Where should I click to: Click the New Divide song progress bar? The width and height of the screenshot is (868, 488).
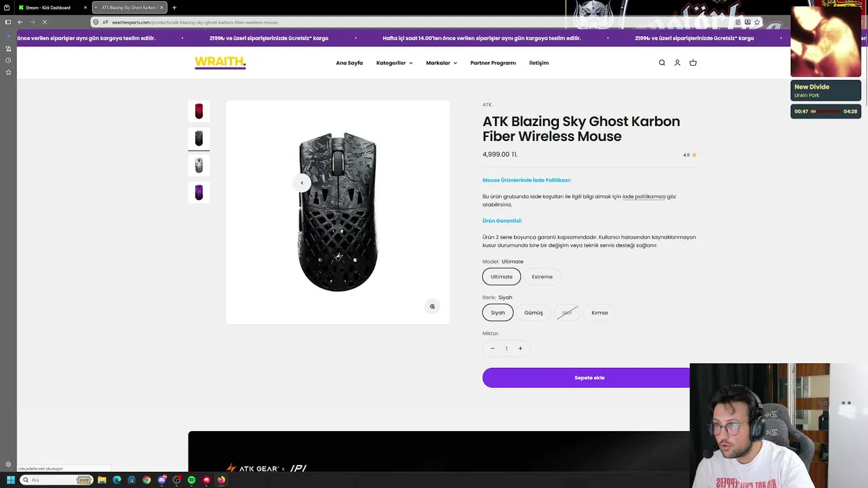pyautogui.click(x=825, y=111)
